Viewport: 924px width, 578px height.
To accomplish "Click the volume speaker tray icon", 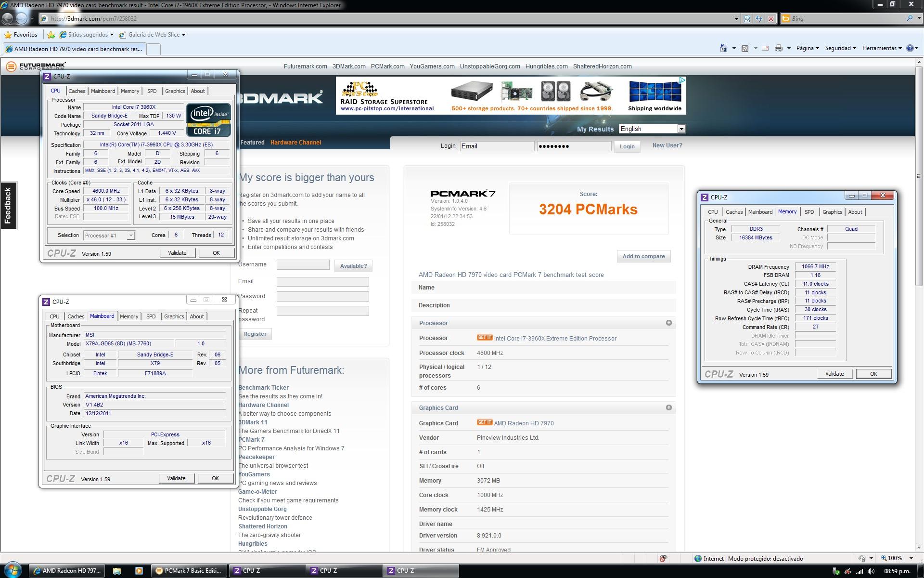I will [x=872, y=571].
